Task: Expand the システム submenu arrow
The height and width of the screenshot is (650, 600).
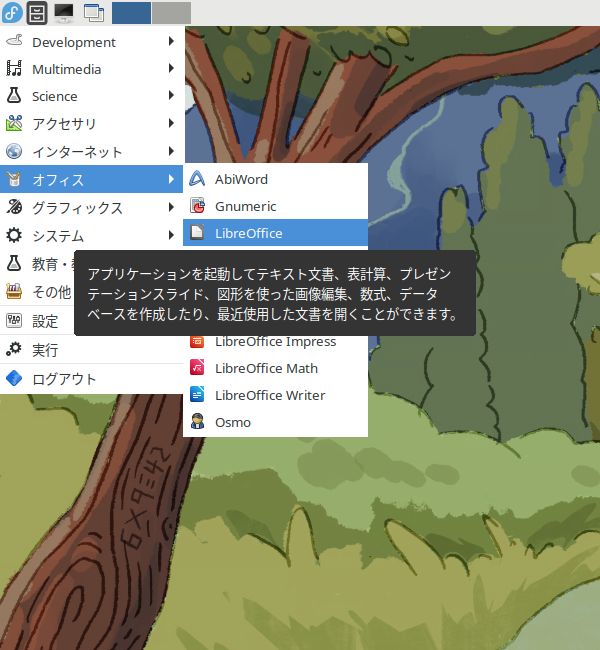Action: click(x=171, y=235)
